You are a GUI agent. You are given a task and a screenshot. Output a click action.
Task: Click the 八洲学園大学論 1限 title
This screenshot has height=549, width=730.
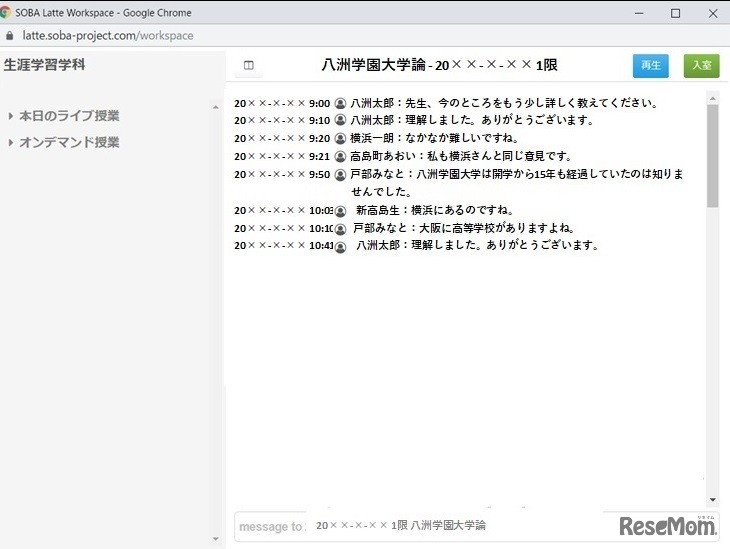tap(439, 65)
